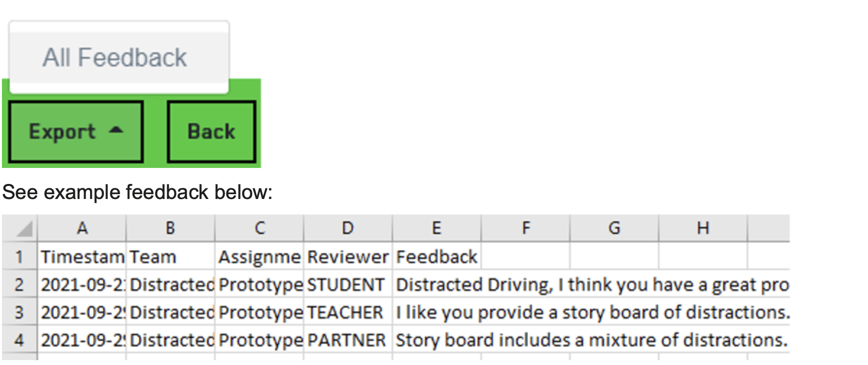Select column B header
Image resolution: width=868 pixels, height=365 pixels.
click(x=170, y=228)
